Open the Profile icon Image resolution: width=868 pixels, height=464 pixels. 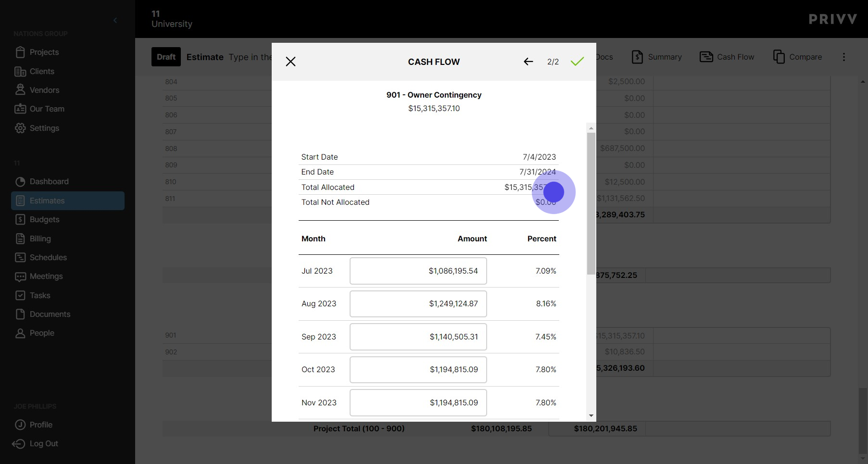pyautogui.click(x=20, y=425)
